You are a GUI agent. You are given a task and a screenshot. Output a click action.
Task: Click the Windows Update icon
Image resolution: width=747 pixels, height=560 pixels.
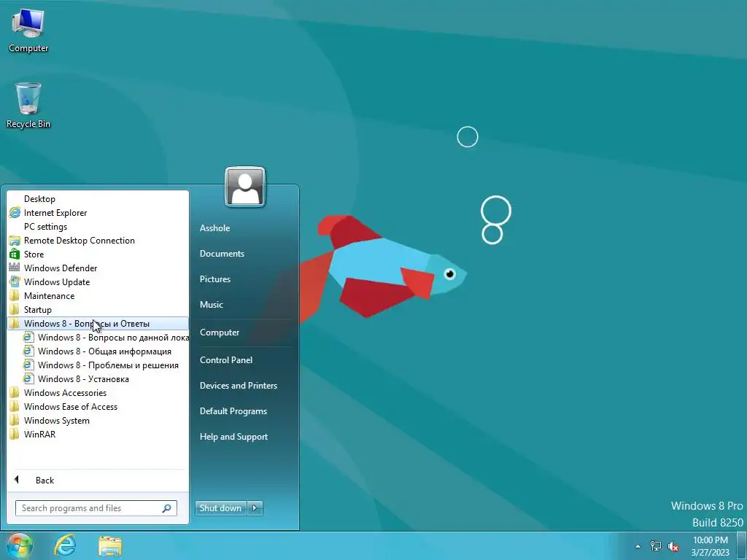15,282
